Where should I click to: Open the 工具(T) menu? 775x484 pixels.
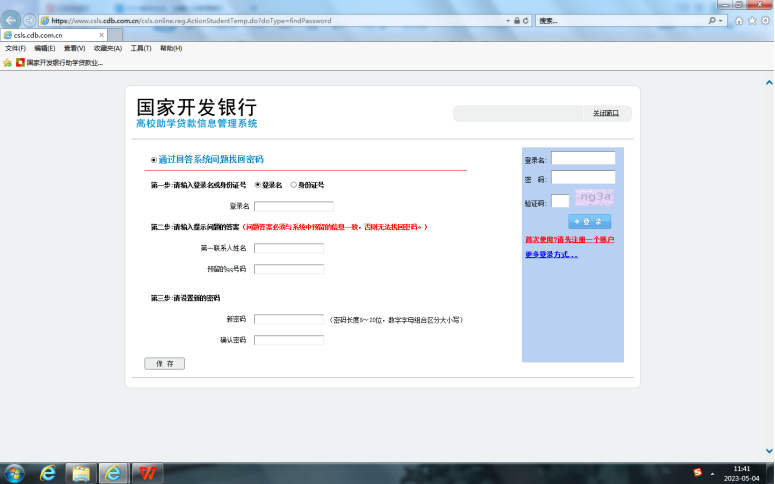[x=140, y=48]
